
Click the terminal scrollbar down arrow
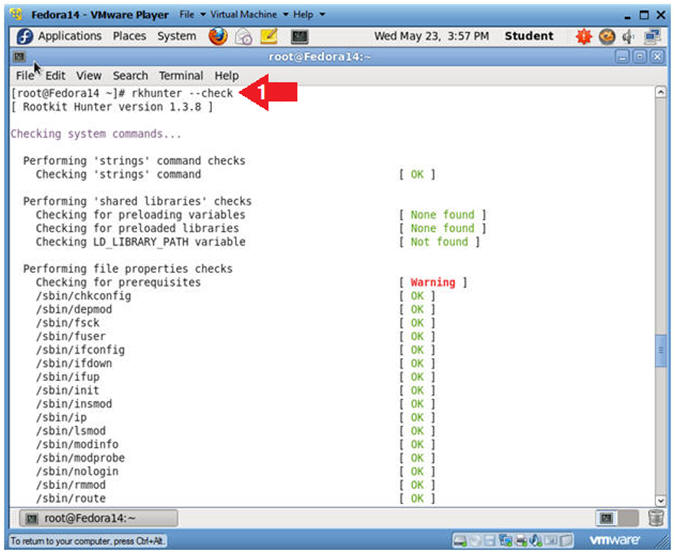click(661, 500)
